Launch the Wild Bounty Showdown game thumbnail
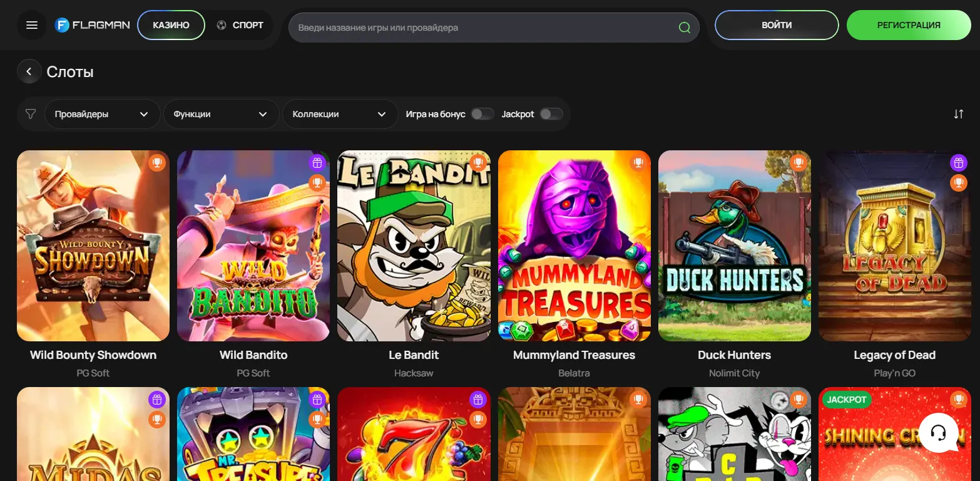The height and width of the screenshot is (481, 980). tap(93, 246)
